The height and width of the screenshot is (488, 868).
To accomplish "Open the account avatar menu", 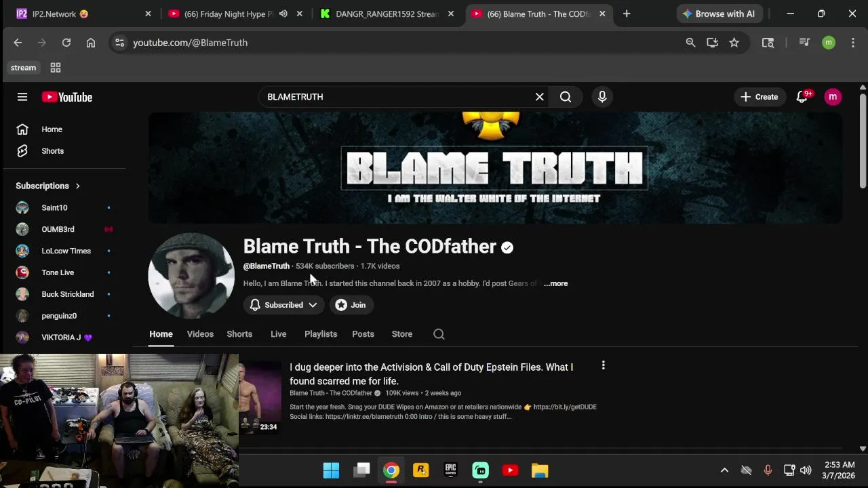I will tap(833, 97).
